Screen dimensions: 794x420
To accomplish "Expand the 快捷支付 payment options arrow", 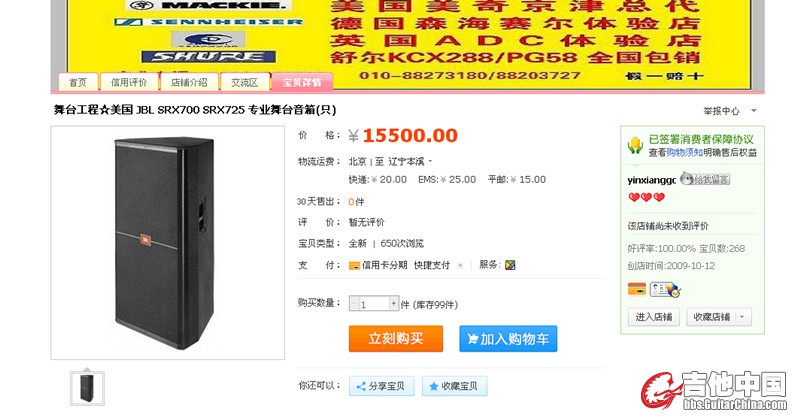I will (x=460, y=265).
